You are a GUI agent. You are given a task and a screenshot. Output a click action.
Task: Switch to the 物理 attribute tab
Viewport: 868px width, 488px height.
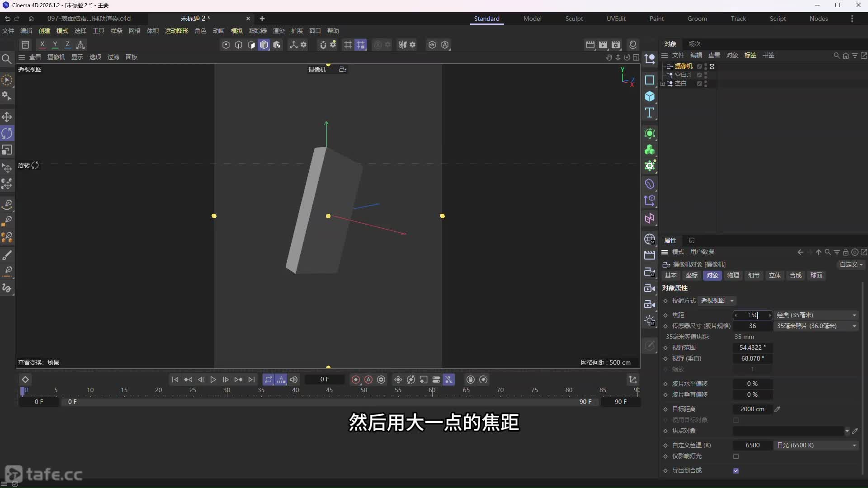(x=733, y=276)
